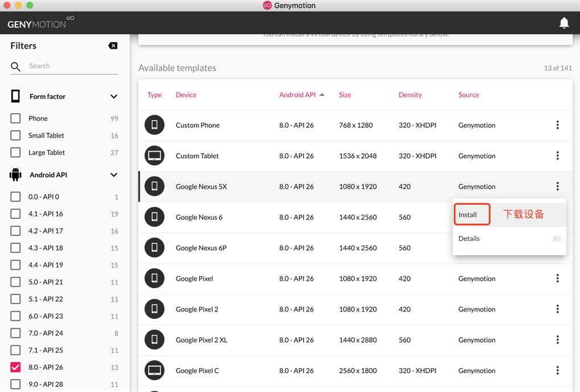Check the Small Tablet filter

point(15,135)
